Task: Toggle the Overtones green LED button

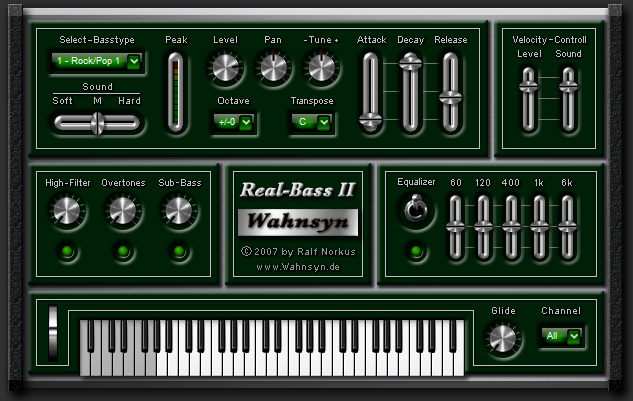Action: tap(123, 252)
